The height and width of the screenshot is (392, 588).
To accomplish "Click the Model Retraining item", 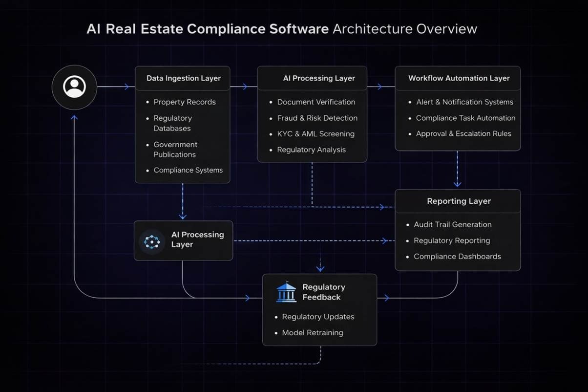I will pos(312,332).
